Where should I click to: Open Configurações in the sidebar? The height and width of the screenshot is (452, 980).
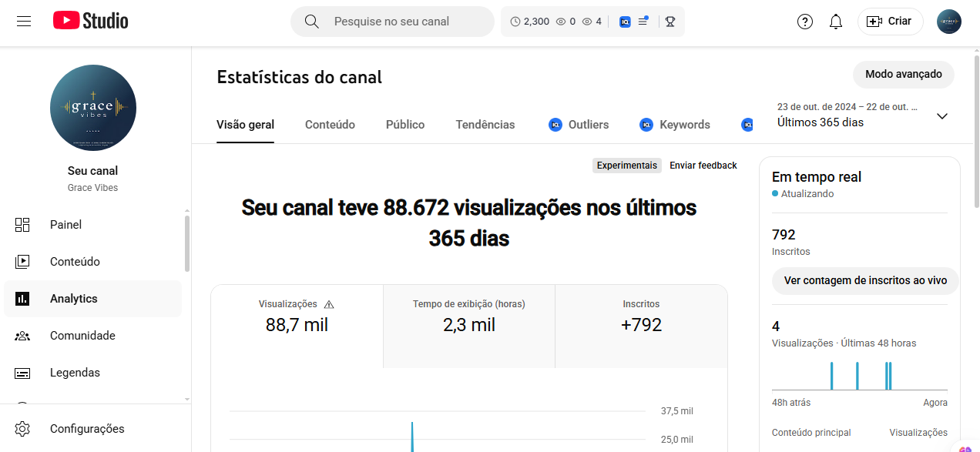93,429
